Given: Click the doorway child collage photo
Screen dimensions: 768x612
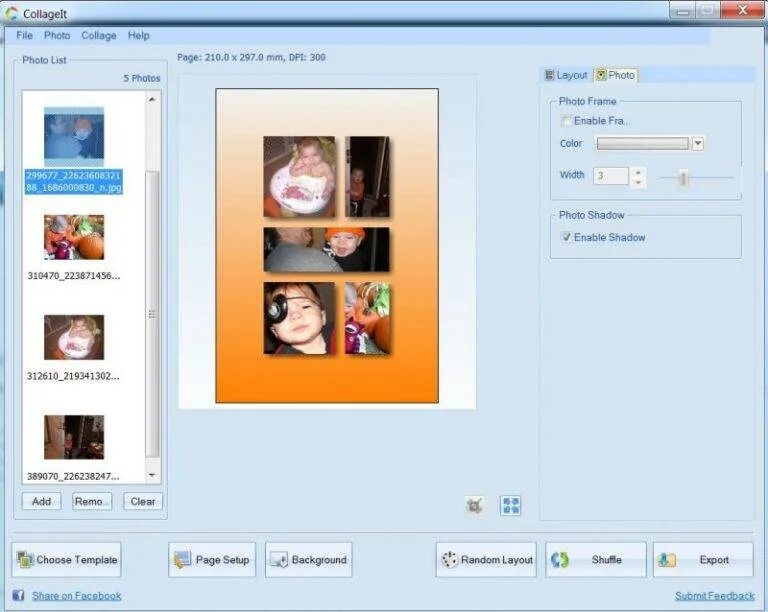Looking at the screenshot, I should 367,177.
